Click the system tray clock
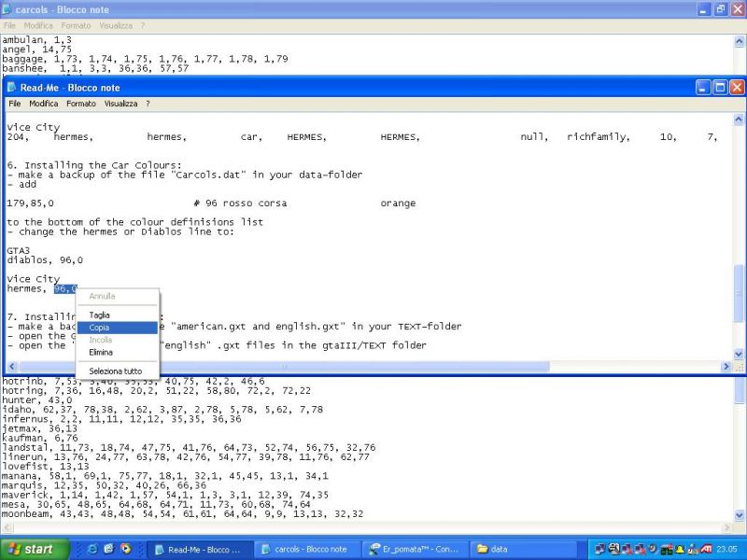 click(730, 549)
